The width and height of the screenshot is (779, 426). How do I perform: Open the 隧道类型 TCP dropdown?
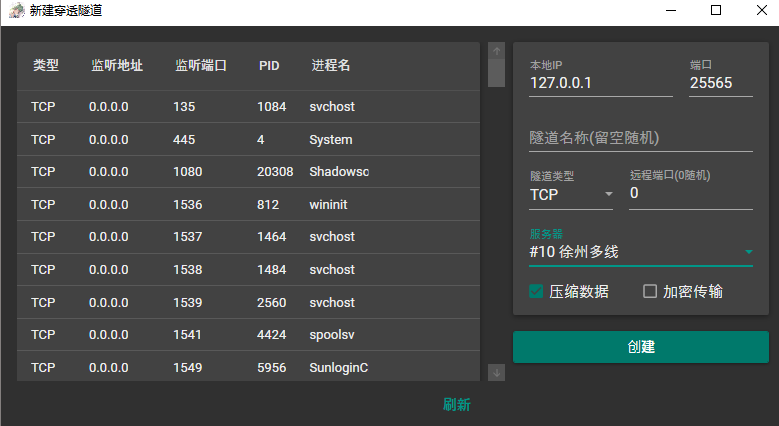pyautogui.click(x=571, y=194)
